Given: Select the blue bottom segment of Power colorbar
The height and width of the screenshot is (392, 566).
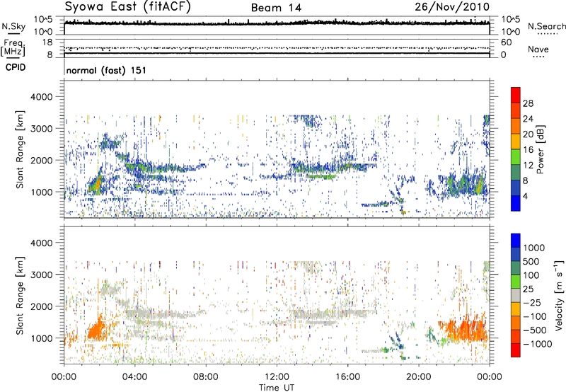Looking at the screenshot, I should tap(514, 202).
